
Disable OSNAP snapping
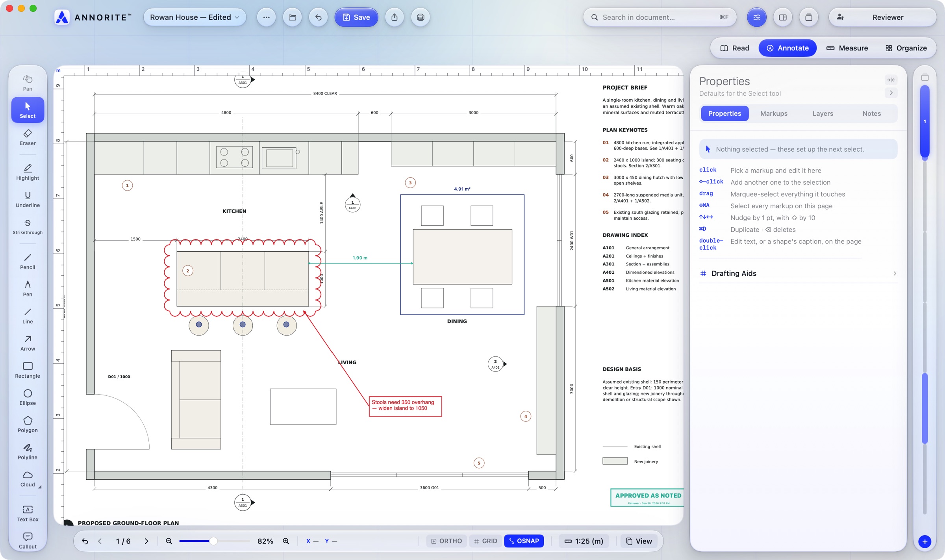click(x=524, y=541)
